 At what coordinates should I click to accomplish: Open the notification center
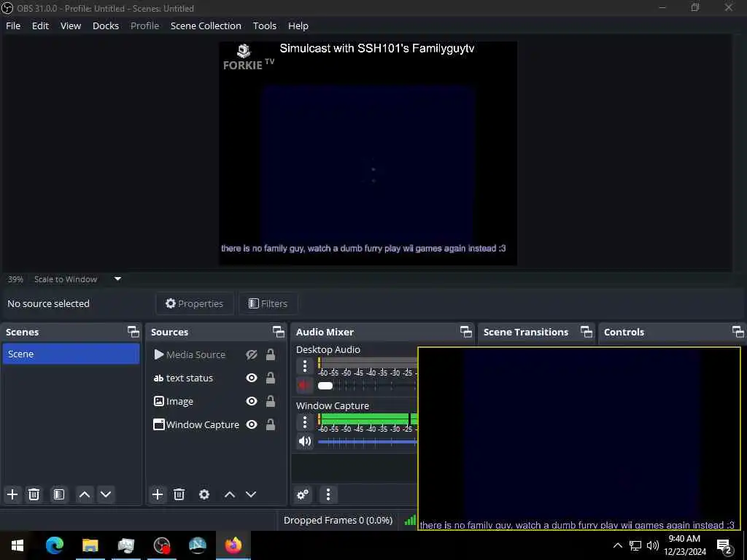click(x=724, y=545)
